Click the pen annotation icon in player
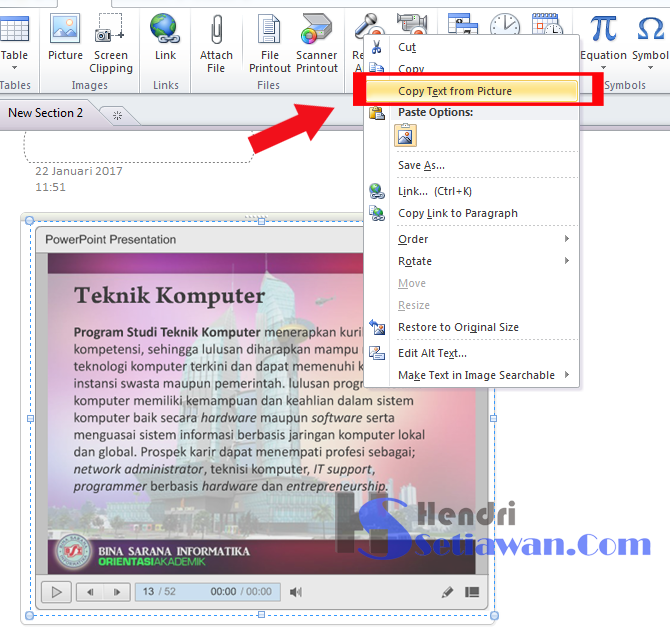The width and height of the screenshot is (670, 640). click(x=447, y=592)
